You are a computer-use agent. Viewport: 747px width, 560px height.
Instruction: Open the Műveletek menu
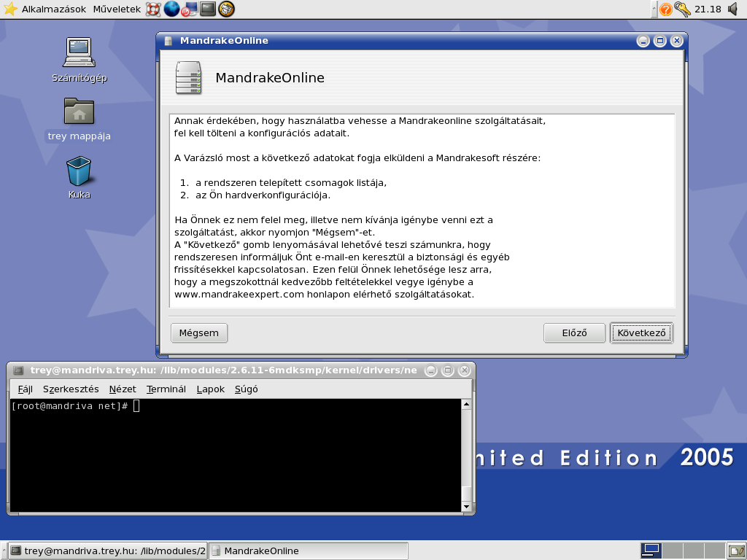coord(117,9)
